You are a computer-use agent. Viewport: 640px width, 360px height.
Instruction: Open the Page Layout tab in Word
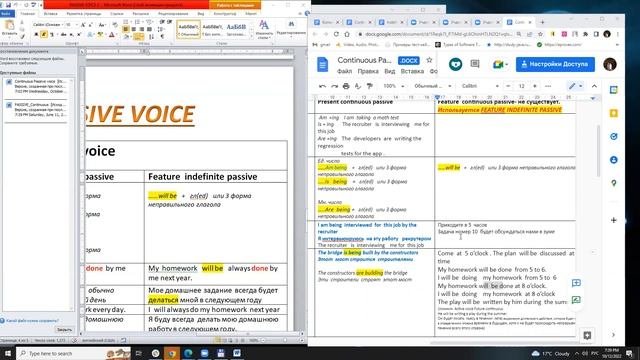coord(84,13)
